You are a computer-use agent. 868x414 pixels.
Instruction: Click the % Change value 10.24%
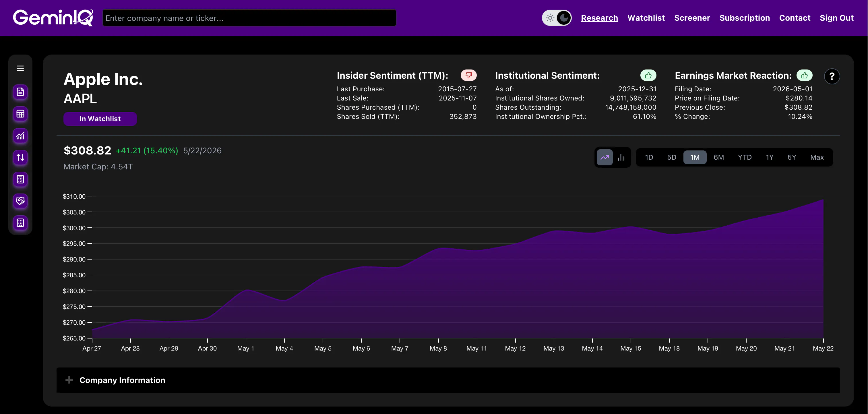pos(800,117)
